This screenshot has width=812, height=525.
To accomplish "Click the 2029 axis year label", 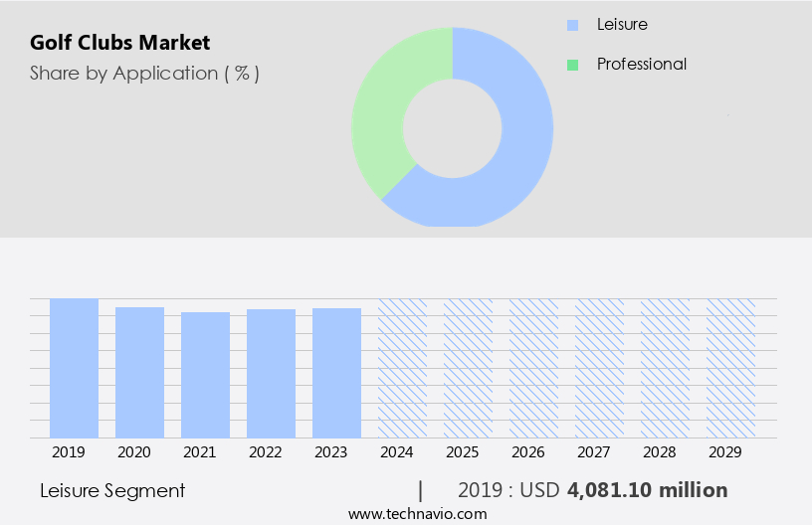I will click(x=725, y=452).
